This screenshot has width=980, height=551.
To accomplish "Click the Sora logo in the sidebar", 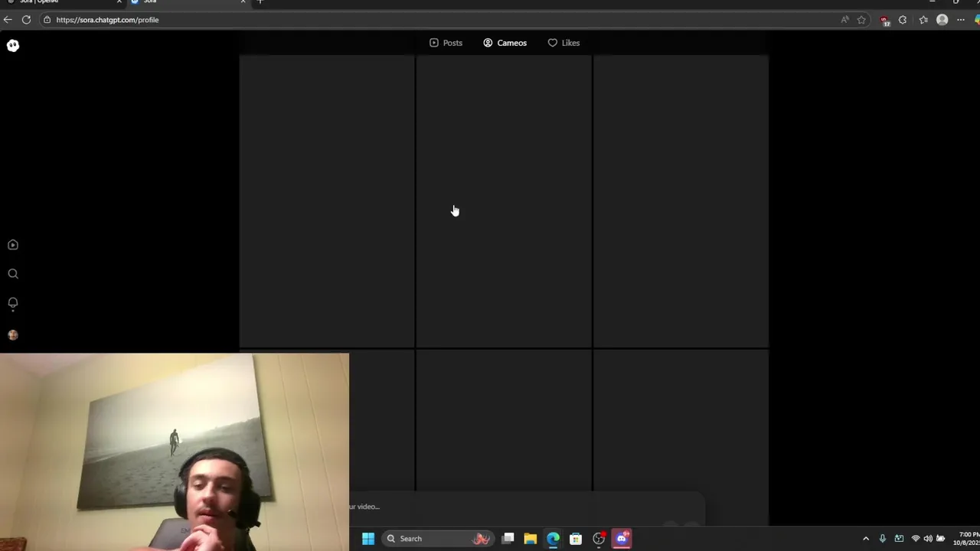I will (x=13, y=46).
